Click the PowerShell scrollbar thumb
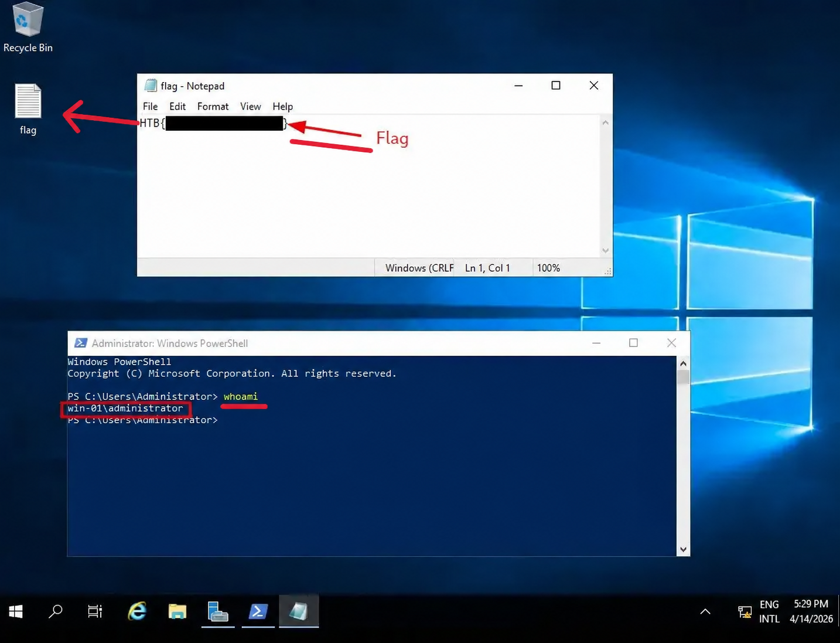Screen dimensions: 840x643 683,377
